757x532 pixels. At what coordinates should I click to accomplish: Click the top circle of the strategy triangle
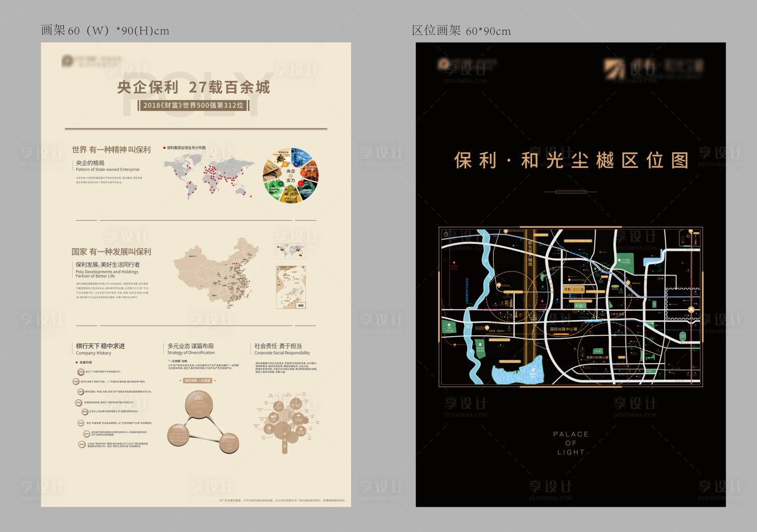pos(199,405)
